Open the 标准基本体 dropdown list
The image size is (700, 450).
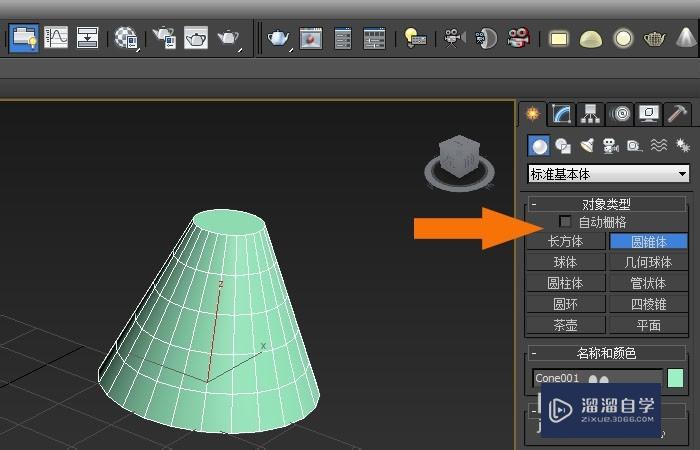[609, 174]
